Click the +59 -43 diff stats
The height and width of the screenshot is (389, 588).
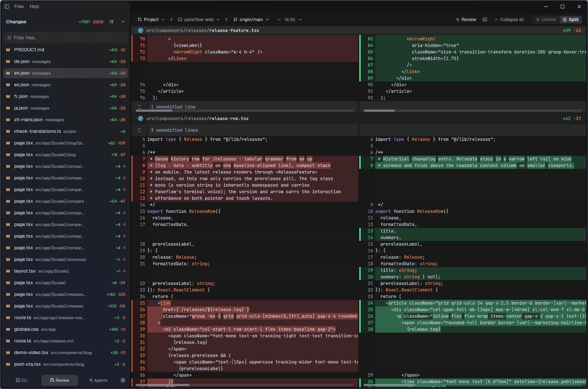pos(572,31)
